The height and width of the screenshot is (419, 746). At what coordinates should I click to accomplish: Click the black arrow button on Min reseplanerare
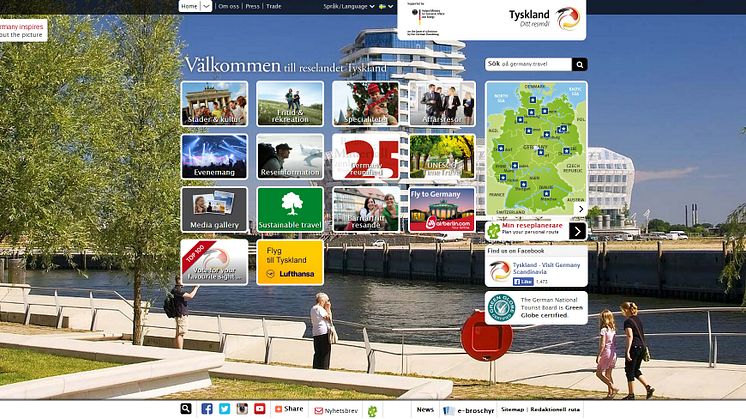coord(578,231)
